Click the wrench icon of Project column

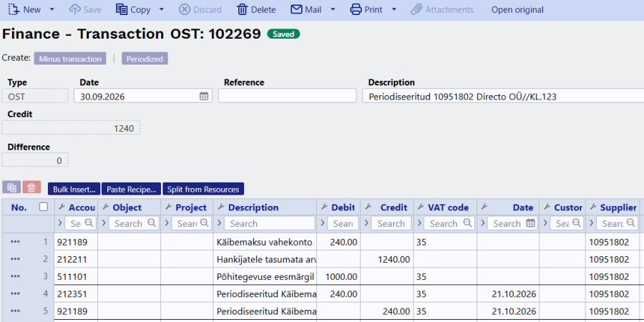[168, 208]
